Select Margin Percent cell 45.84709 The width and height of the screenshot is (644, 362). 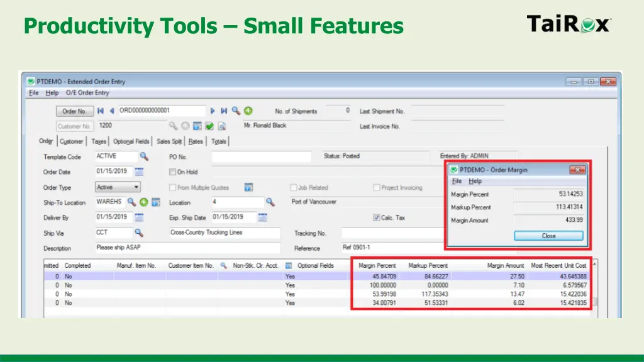coord(384,277)
